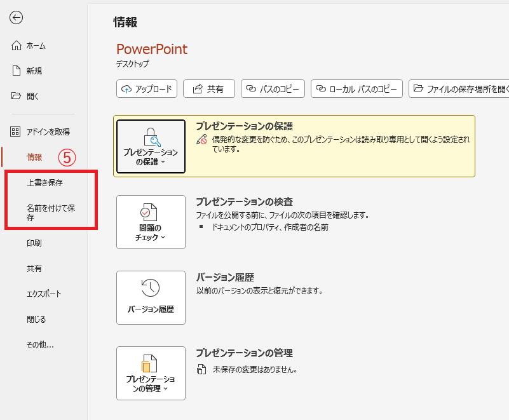509x420 pixels.
Task: Open the プレゼンテーションの保護 dropdown button
Action: pos(151,146)
